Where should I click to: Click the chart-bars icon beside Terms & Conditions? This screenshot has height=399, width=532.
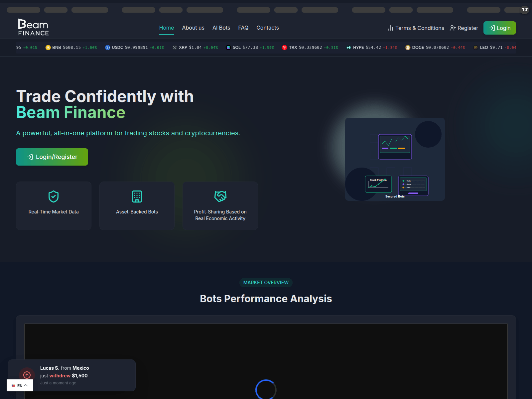[x=391, y=28]
